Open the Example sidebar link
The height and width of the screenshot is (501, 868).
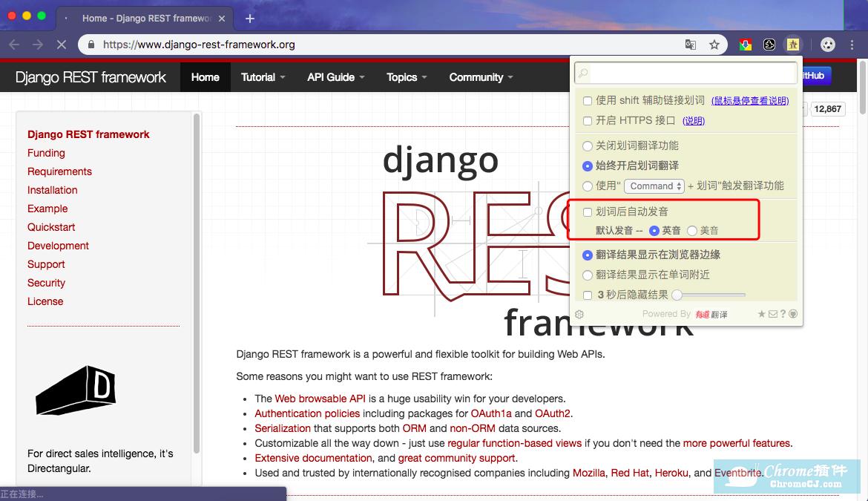click(x=47, y=209)
